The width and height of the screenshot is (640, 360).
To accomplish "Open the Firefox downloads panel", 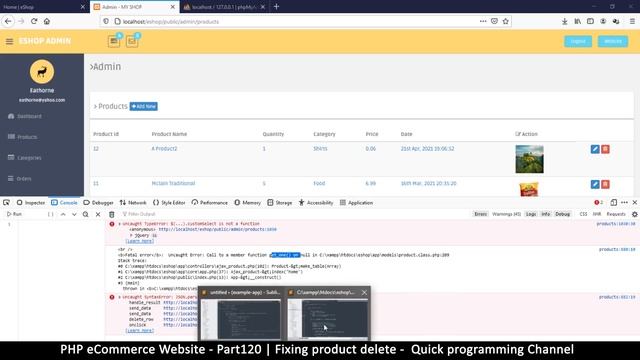I will tap(564, 21).
